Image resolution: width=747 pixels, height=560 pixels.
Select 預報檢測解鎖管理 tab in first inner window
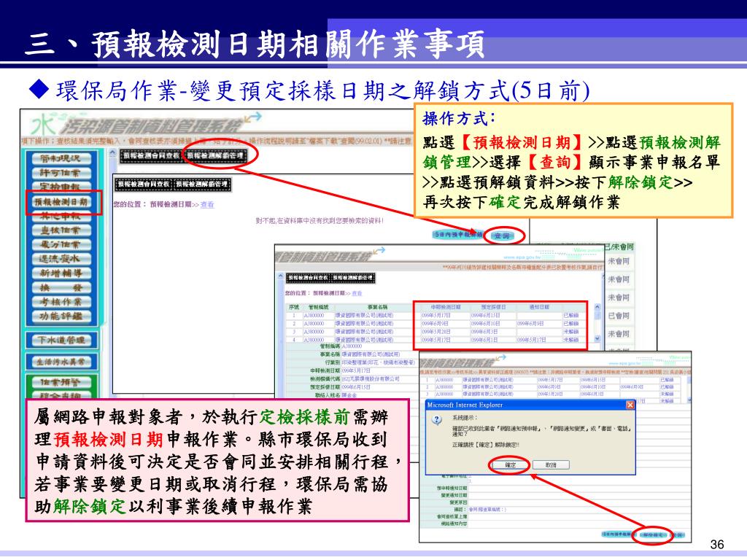coord(202,184)
